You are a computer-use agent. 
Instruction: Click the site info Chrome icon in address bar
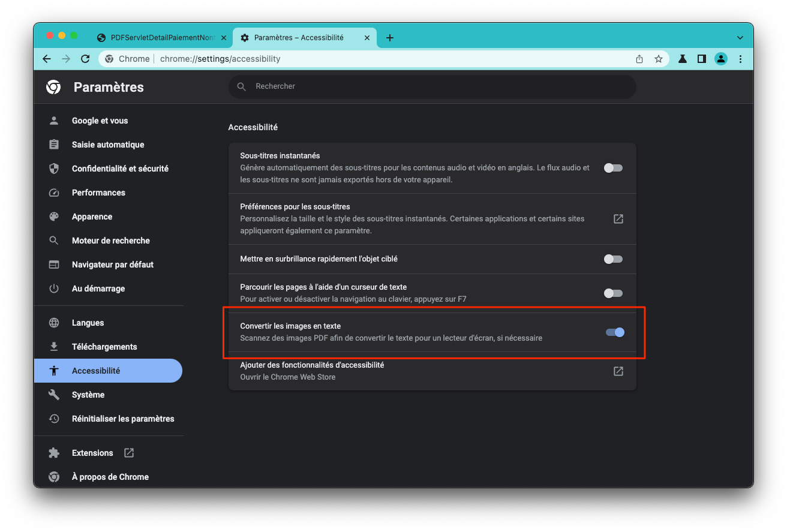(x=109, y=59)
